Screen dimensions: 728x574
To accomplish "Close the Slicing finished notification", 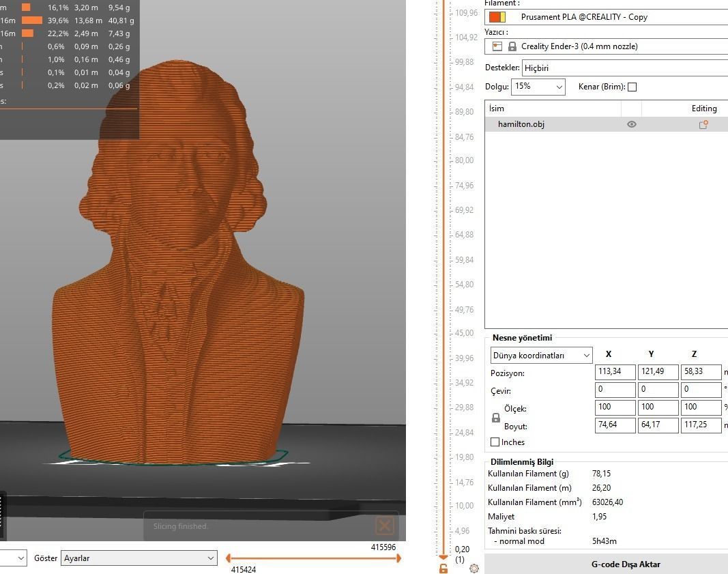I will tap(384, 526).
